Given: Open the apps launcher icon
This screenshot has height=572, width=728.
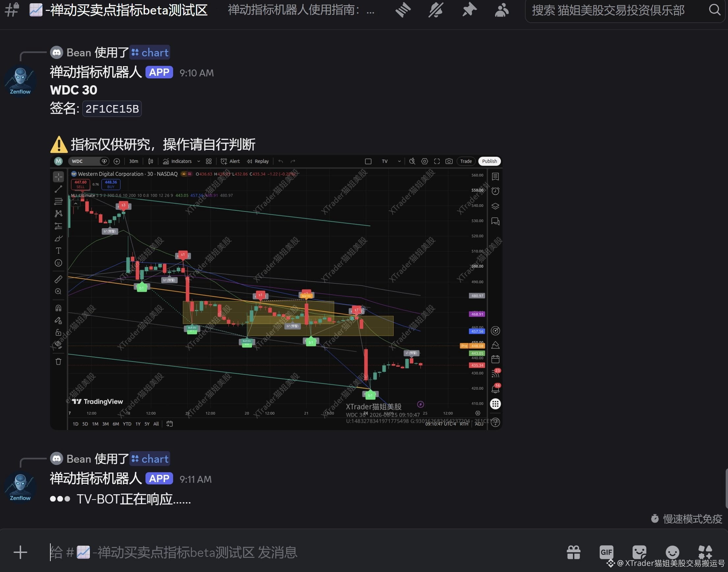Looking at the screenshot, I should coord(705,552).
